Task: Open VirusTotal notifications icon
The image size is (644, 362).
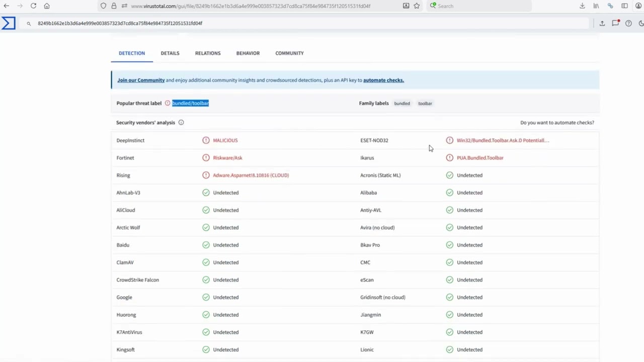Action: coord(615,23)
